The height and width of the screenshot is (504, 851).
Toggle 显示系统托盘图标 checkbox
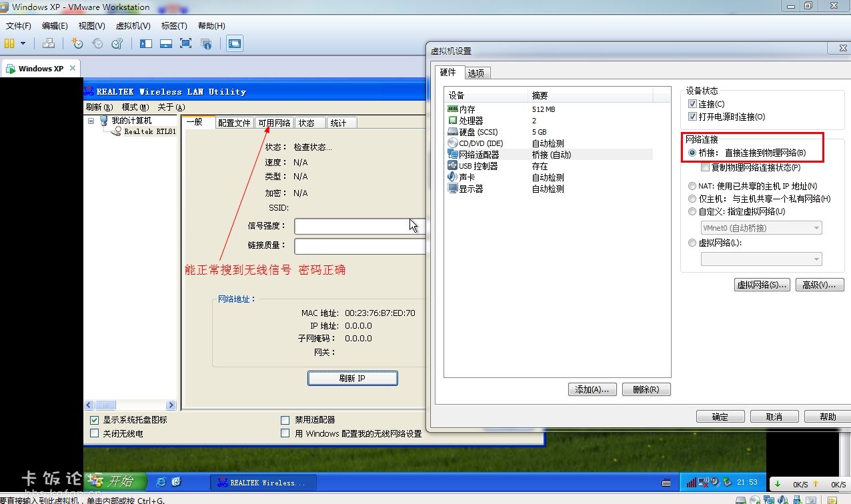coord(95,420)
